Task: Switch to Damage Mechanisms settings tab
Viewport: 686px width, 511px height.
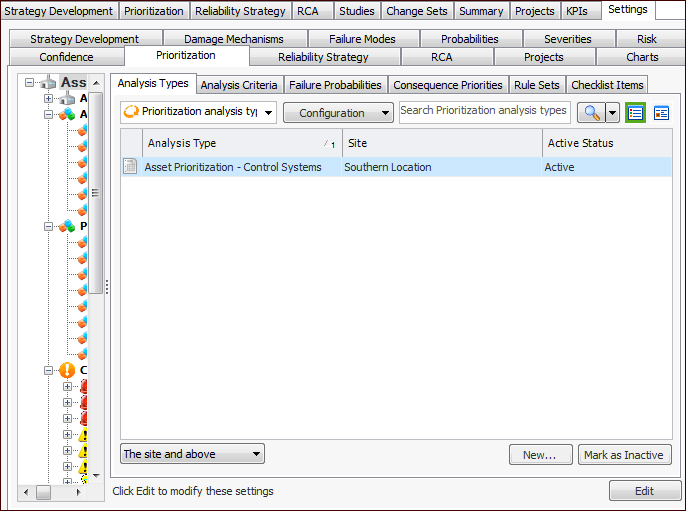Action: click(234, 39)
